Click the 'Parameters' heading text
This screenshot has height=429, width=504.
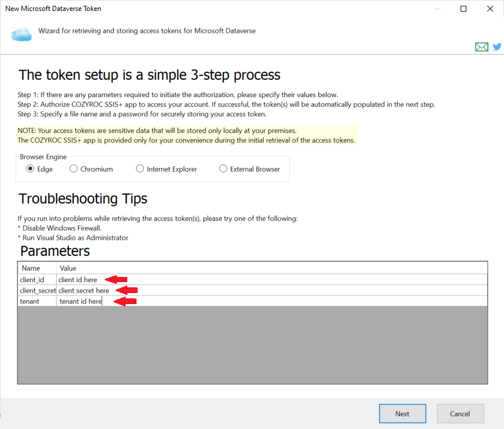[55, 251]
